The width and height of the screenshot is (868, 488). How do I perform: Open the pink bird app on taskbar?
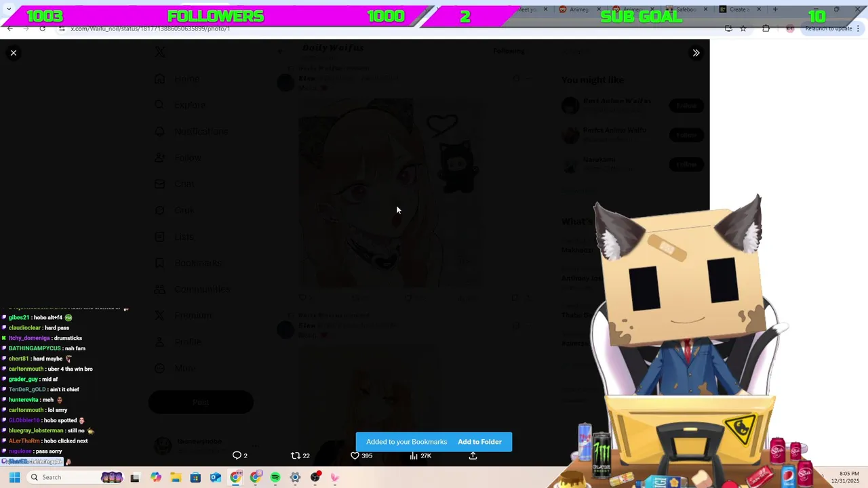[335, 477]
